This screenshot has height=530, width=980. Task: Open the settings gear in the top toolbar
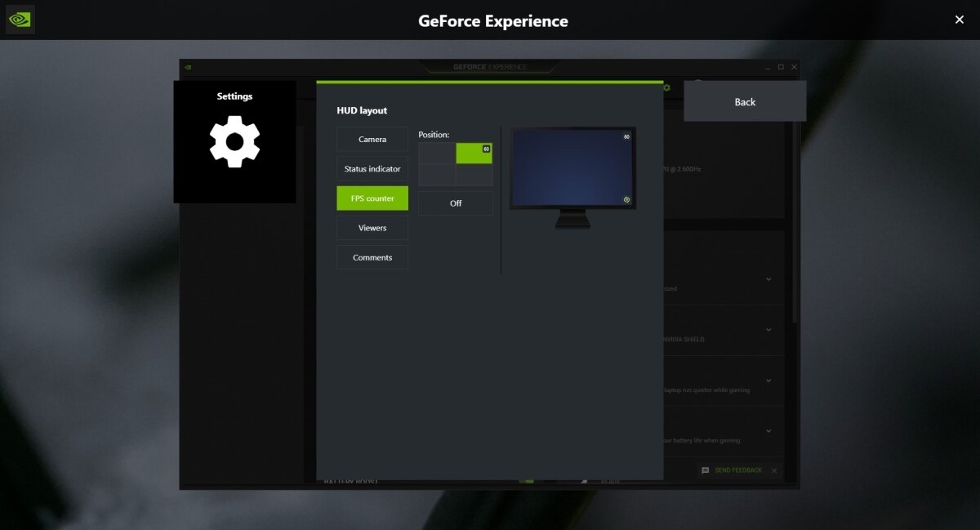click(x=666, y=87)
